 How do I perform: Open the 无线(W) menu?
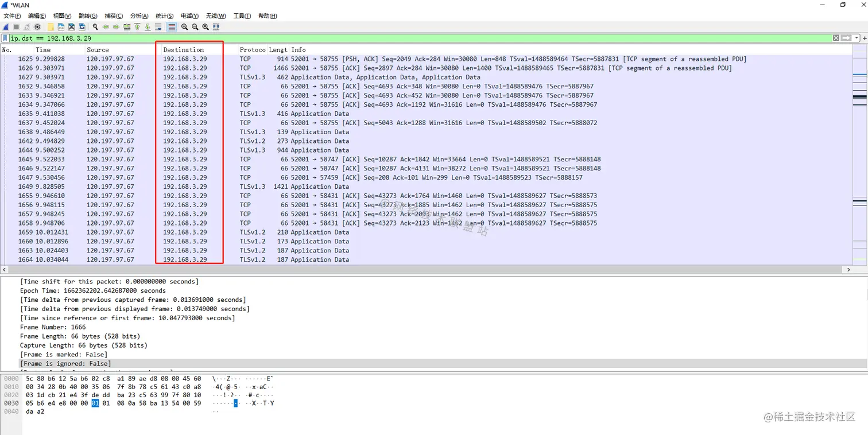pos(216,16)
